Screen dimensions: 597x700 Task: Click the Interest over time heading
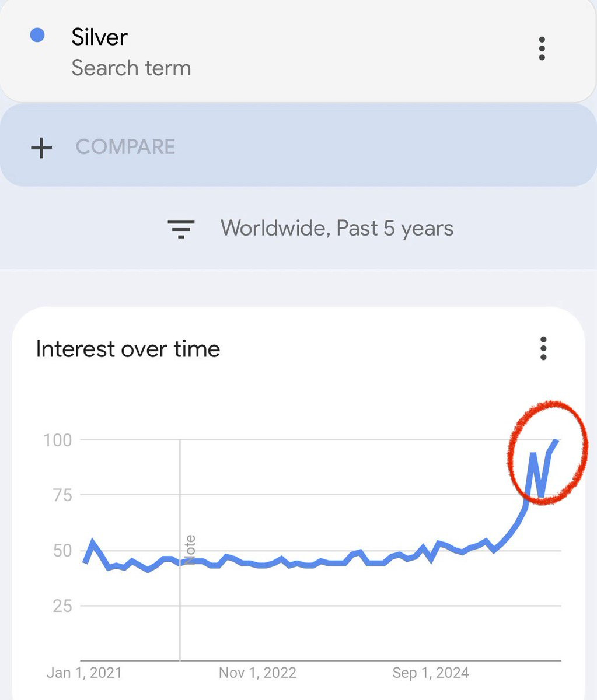point(128,349)
